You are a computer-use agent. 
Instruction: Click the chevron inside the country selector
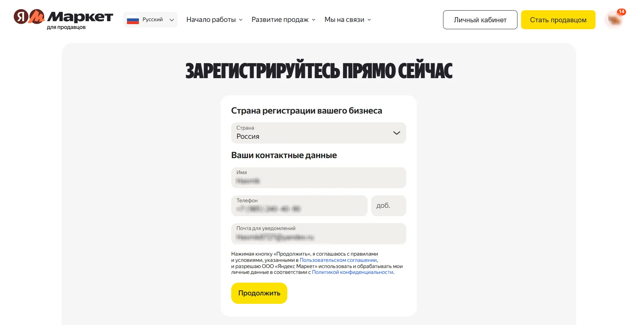[x=397, y=133]
